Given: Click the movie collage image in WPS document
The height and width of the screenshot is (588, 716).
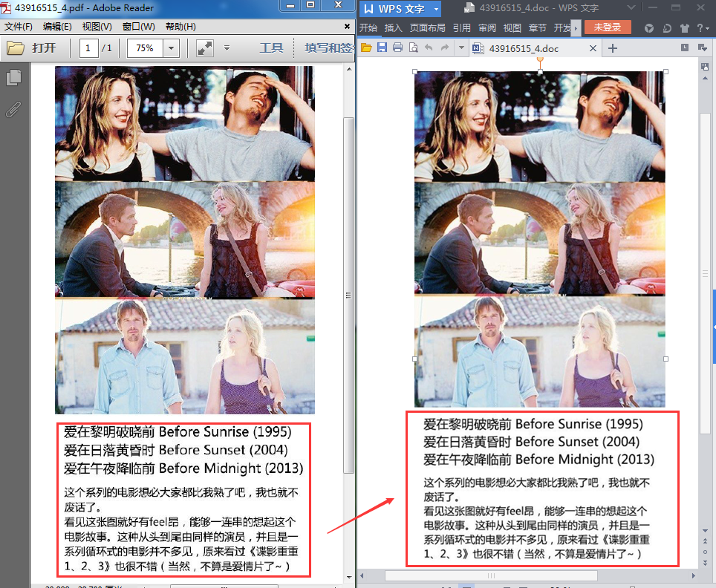Looking at the screenshot, I should pos(540,239).
